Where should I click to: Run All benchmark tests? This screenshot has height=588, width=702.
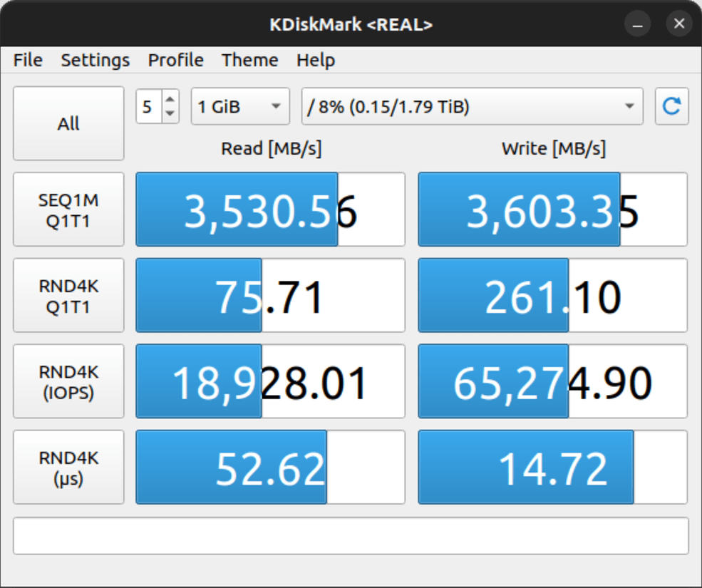pos(68,123)
